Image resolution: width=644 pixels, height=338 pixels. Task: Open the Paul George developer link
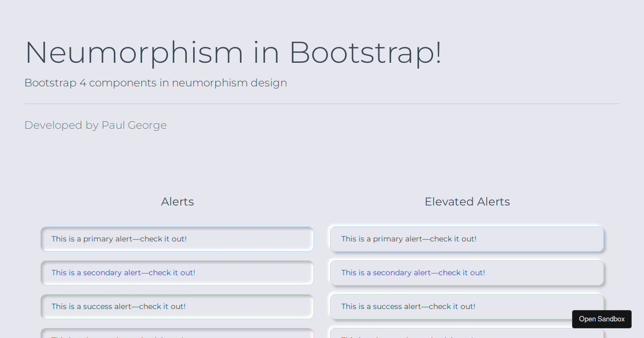[x=134, y=125]
